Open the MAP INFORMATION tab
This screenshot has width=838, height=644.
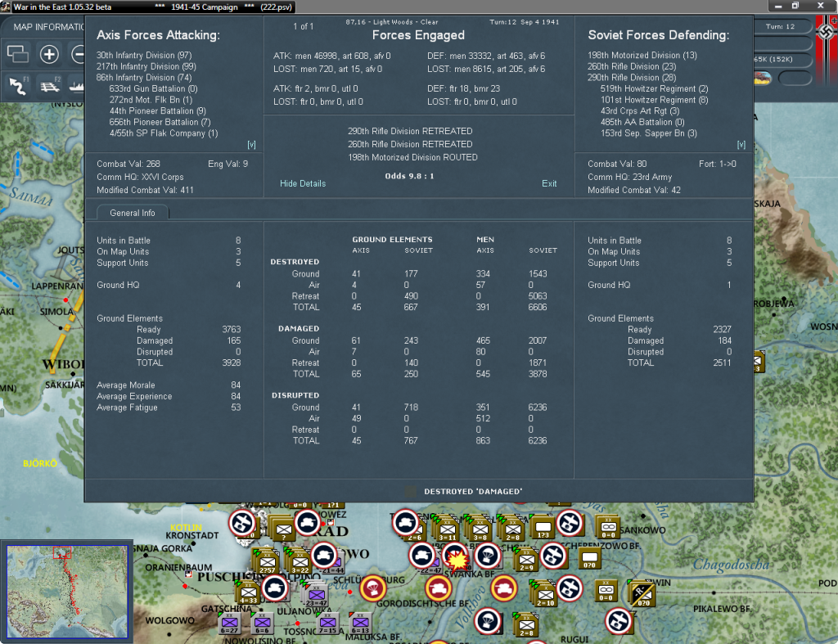(x=48, y=27)
